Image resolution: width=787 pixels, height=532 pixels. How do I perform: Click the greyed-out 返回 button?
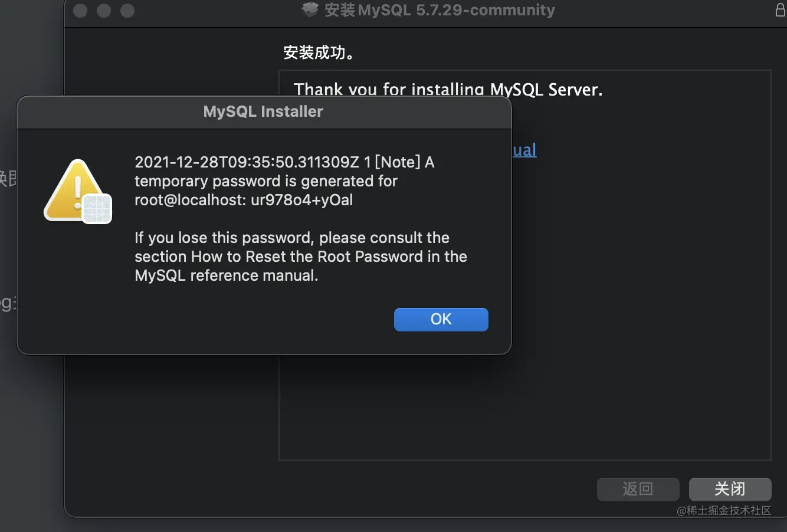[x=638, y=489]
